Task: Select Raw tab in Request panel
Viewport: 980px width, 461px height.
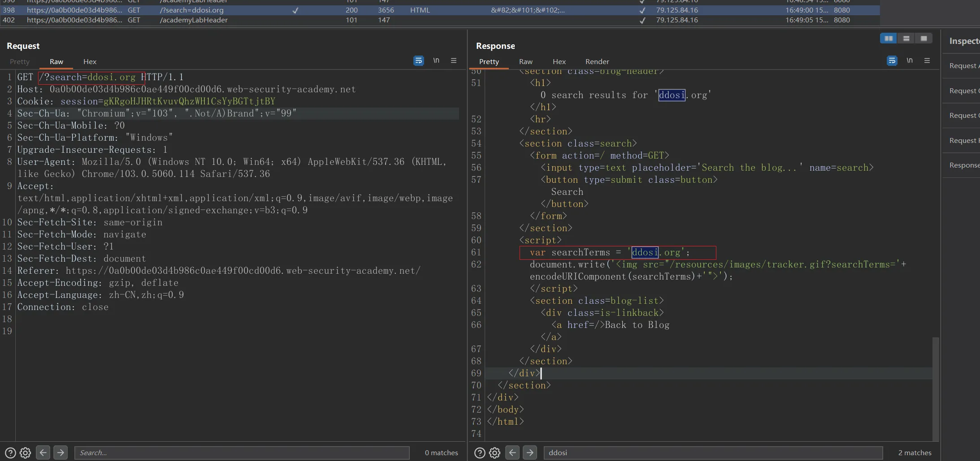Action: (56, 61)
